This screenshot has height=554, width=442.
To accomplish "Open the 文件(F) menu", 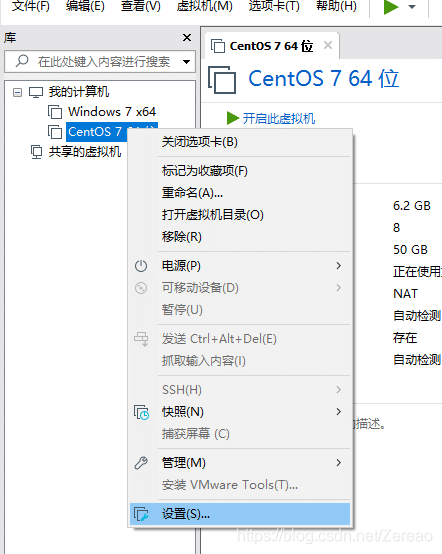I will [x=31, y=6].
